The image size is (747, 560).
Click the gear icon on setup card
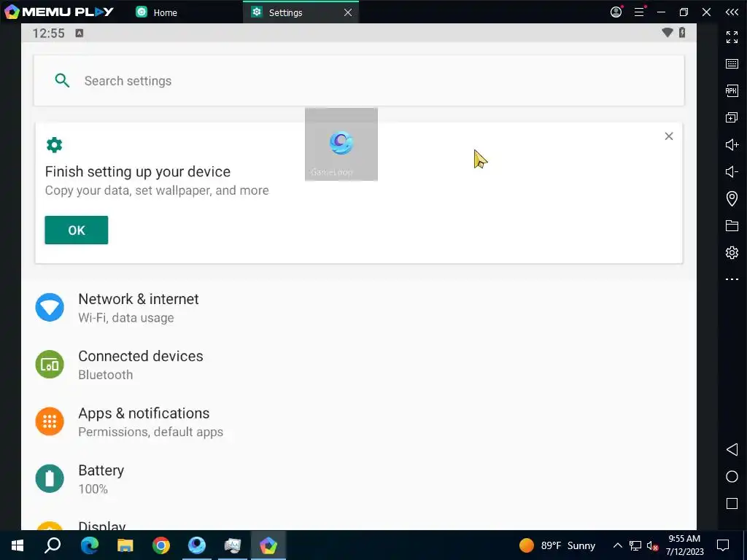[x=54, y=145]
